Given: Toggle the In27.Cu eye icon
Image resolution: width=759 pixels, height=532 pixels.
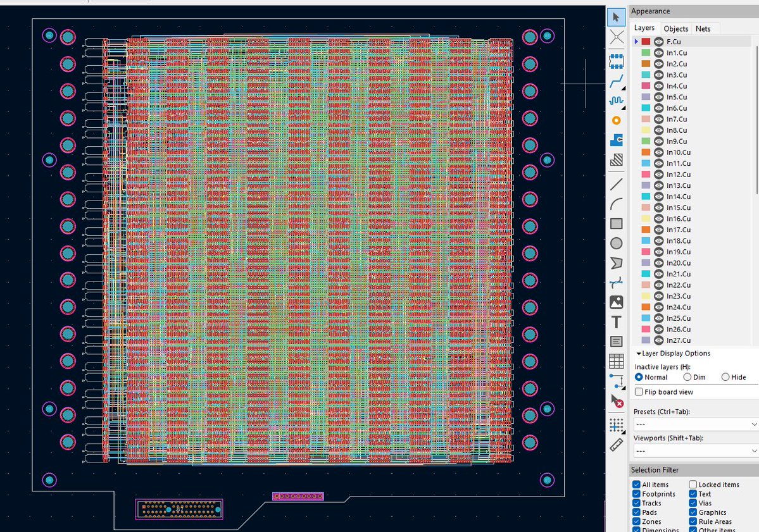Looking at the screenshot, I should tap(658, 340).
